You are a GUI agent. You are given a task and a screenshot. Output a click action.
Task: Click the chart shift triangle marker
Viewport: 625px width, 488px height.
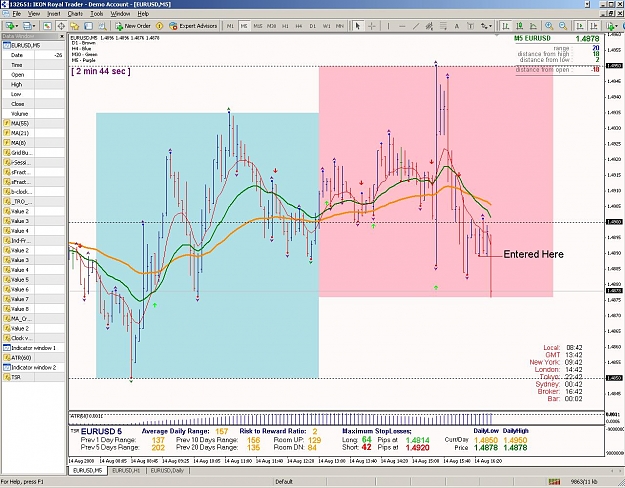(497, 35)
